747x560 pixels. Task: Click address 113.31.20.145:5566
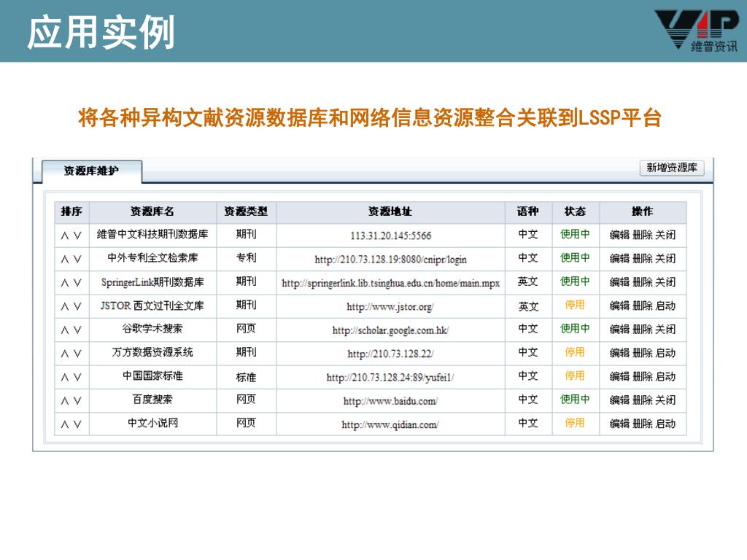pos(391,236)
